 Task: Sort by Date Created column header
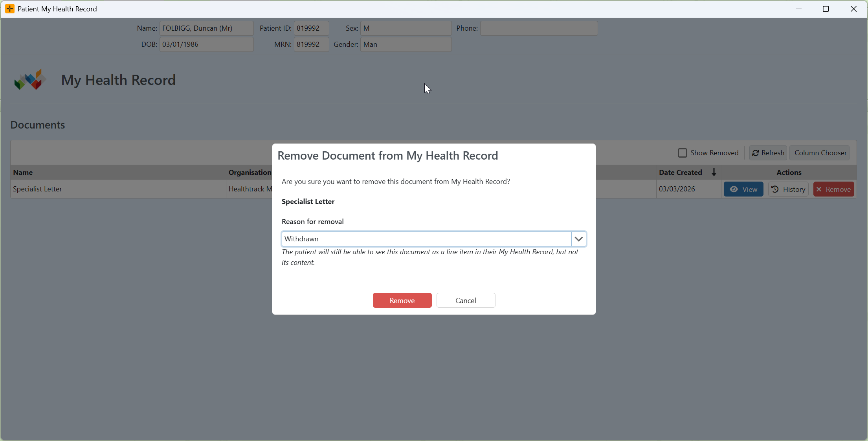680,172
